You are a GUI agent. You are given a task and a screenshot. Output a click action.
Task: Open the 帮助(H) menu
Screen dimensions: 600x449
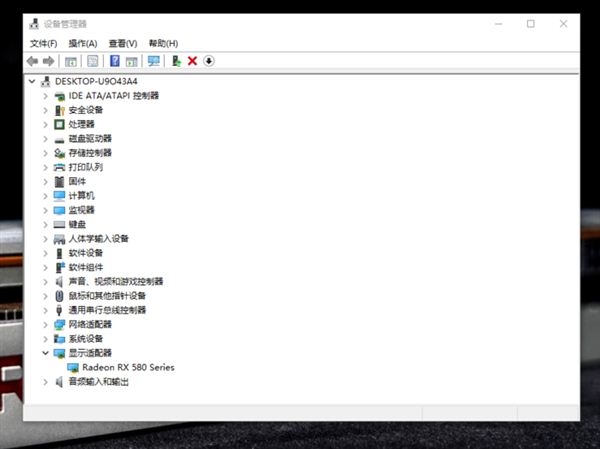163,43
